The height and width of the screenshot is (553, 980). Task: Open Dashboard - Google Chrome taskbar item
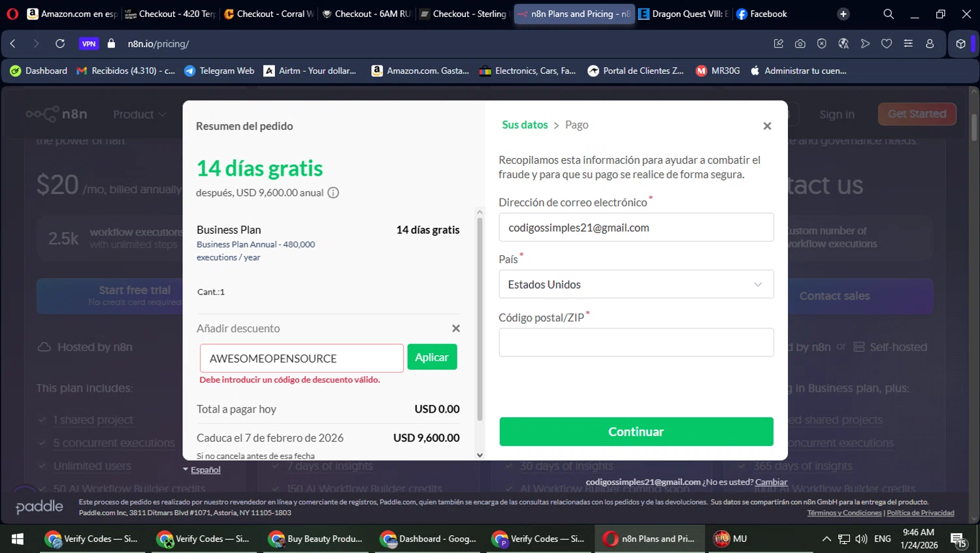[x=429, y=539]
